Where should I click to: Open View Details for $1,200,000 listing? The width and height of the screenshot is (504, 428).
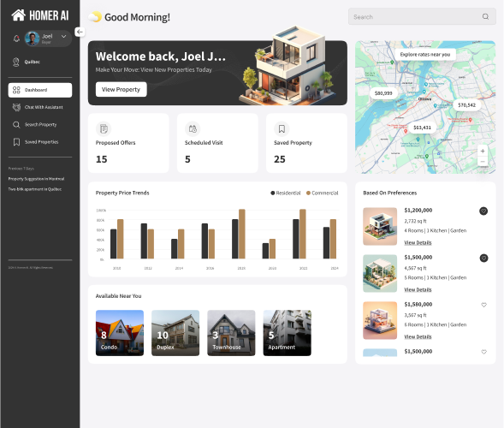(x=418, y=242)
